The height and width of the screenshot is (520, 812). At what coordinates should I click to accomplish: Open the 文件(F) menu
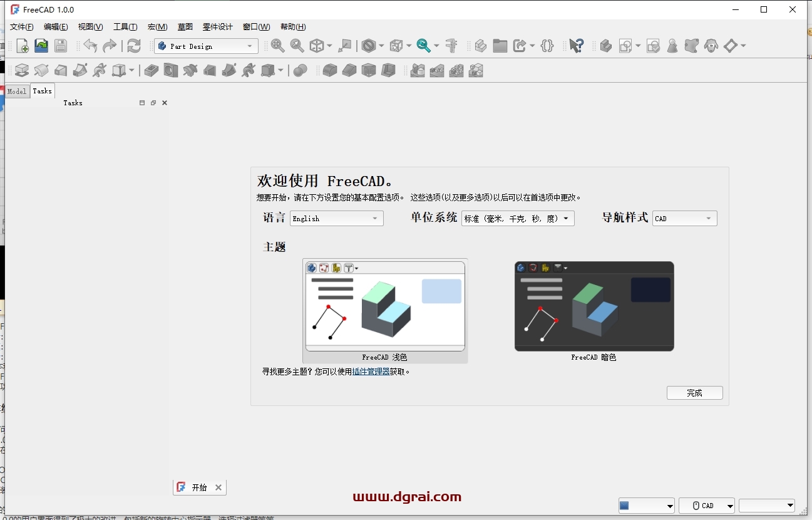point(22,27)
